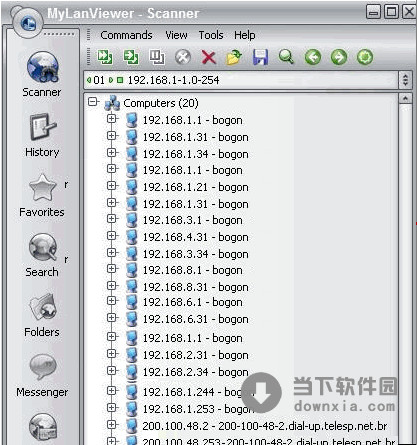The image size is (417, 445).
Task: Click the MyLanViewer logo orb in title bar
Action: click(28, 23)
